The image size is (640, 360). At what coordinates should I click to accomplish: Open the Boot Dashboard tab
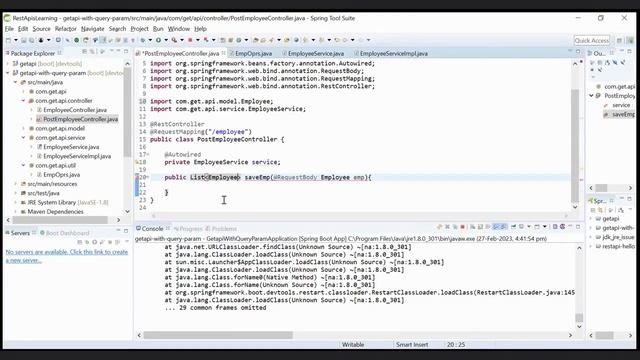point(67,233)
